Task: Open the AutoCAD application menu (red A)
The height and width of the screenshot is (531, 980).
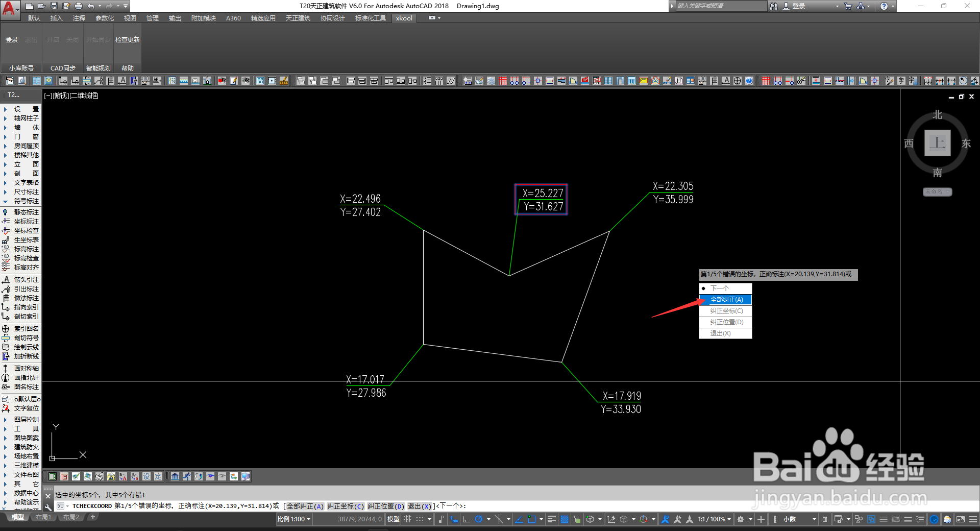Action: [x=9, y=9]
